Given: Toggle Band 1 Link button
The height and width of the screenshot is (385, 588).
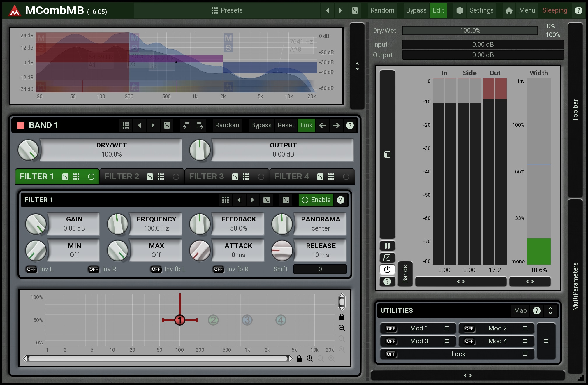Looking at the screenshot, I should click(x=306, y=125).
